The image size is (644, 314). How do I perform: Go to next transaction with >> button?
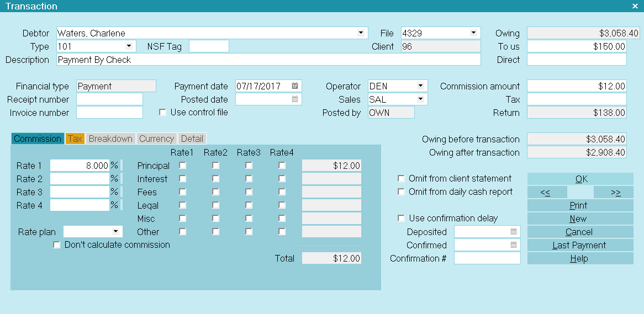click(613, 192)
